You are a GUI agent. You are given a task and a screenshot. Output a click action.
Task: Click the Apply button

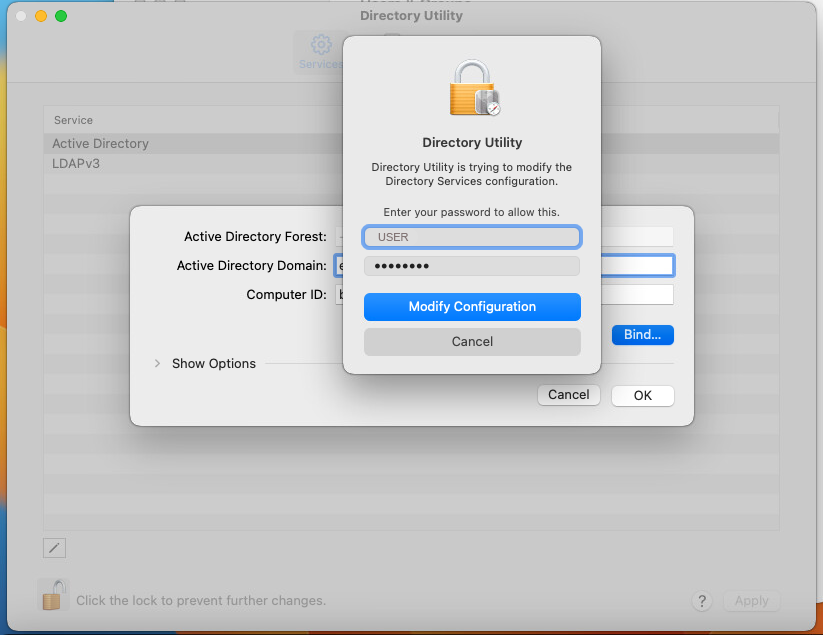751,601
